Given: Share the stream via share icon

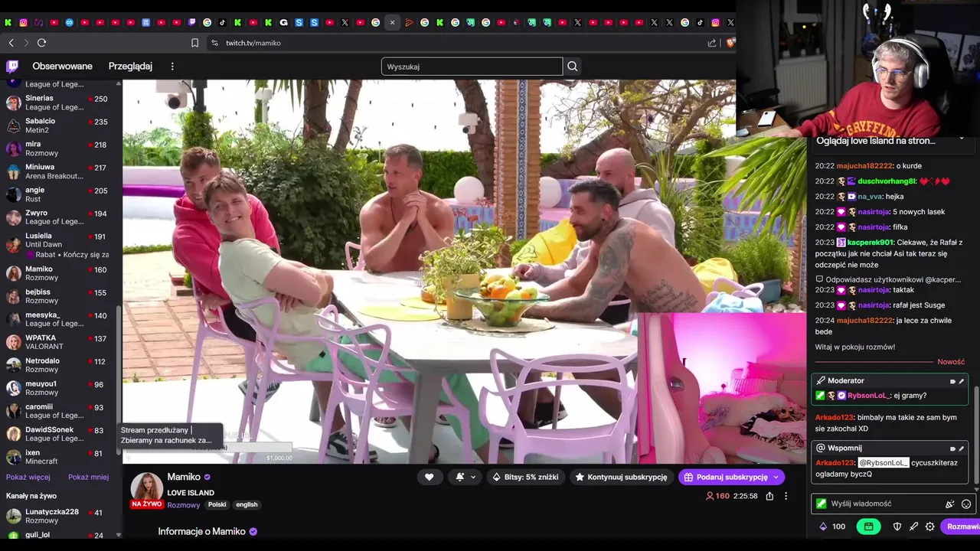Looking at the screenshot, I should [x=769, y=496].
